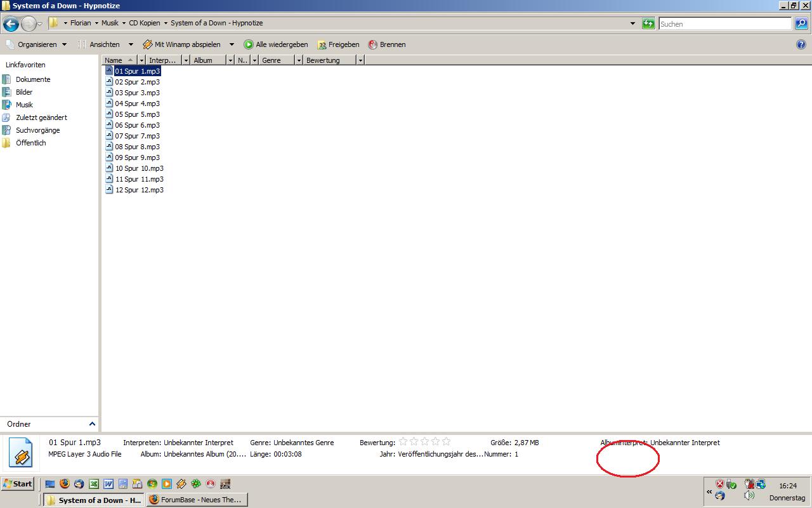The image size is (812, 508).
Task: Select the file 01 Spur 1.mp3
Action: point(133,71)
